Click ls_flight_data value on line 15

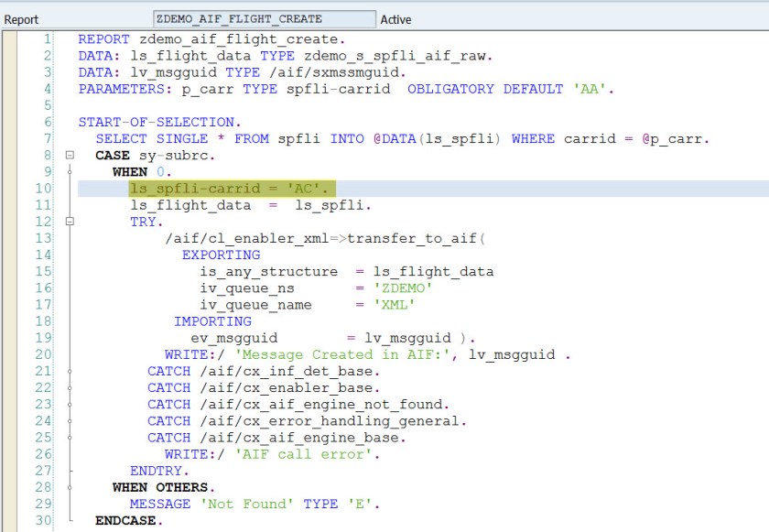[434, 272]
